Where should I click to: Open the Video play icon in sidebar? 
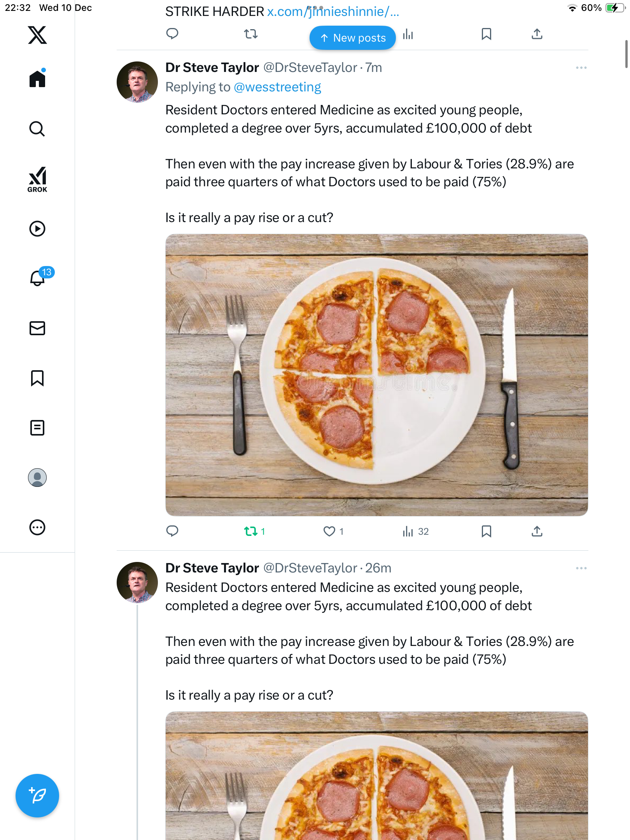(37, 229)
